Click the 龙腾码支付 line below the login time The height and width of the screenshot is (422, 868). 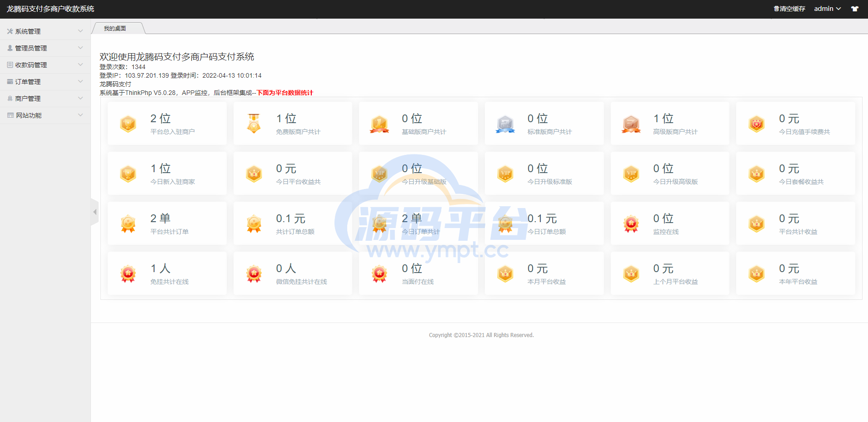[x=115, y=84]
